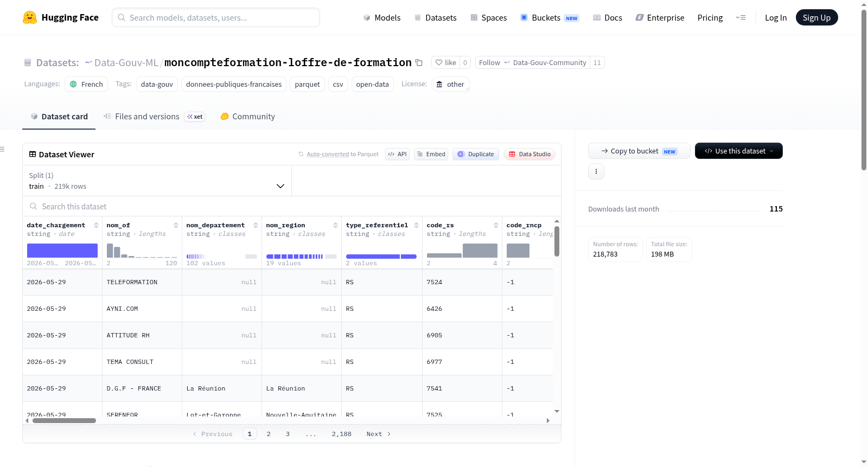Open the Dataset card tab

pyautogui.click(x=59, y=117)
